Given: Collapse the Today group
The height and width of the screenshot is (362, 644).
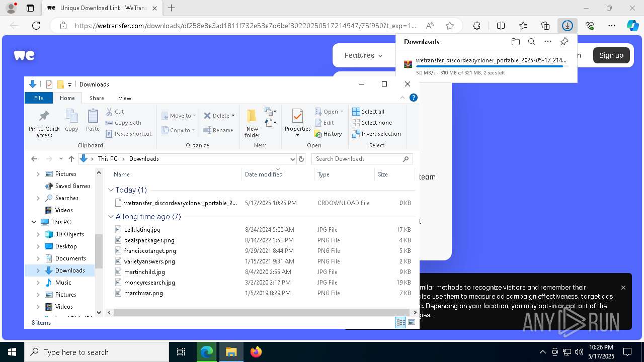Looking at the screenshot, I should click(x=111, y=190).
